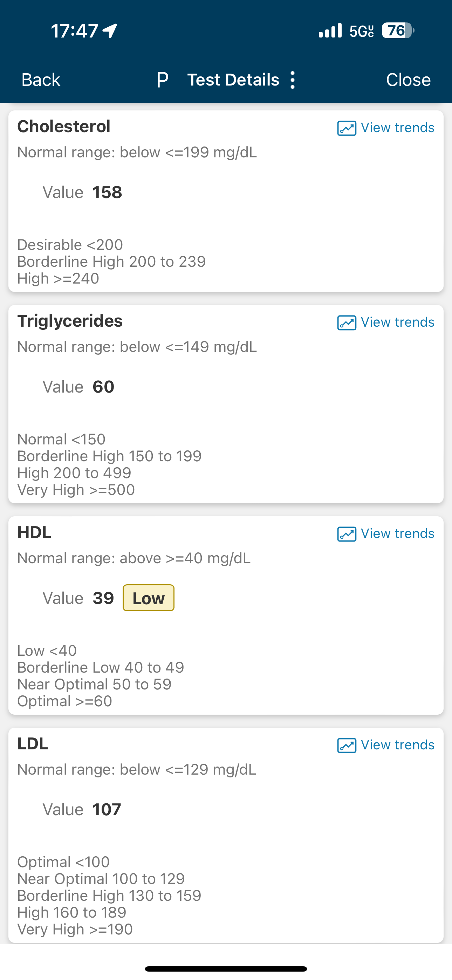Open the three-dot options menu

[x=292, y=80]
